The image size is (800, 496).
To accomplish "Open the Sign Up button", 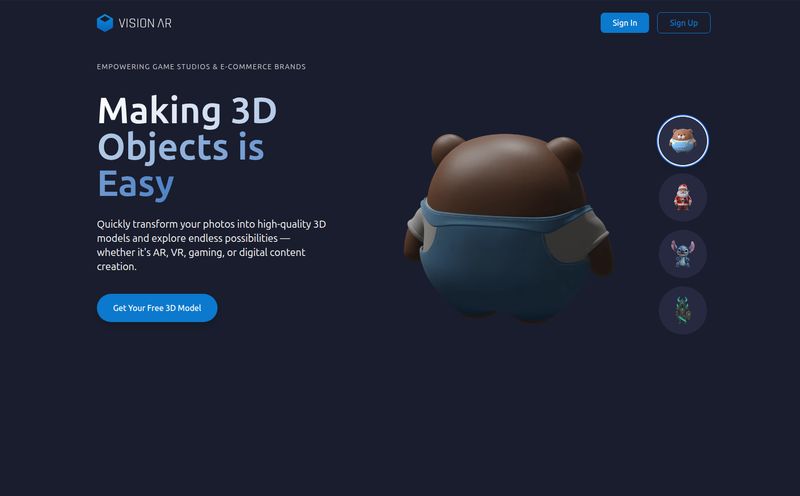I will point(684,23).
